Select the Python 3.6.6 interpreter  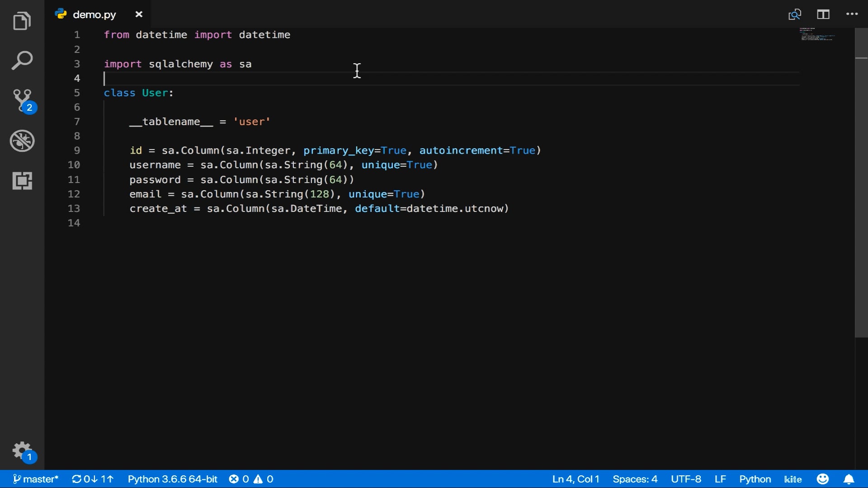tap(172, 479)
